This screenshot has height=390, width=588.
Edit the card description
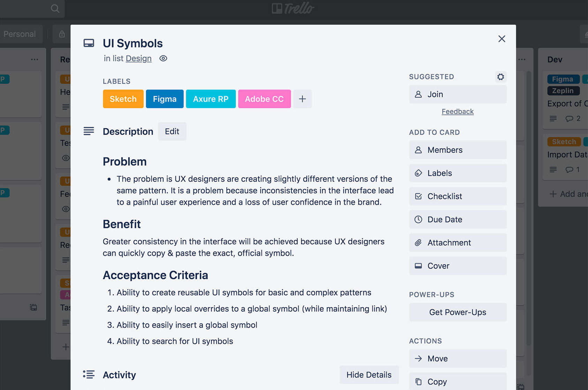coord(172,131)
